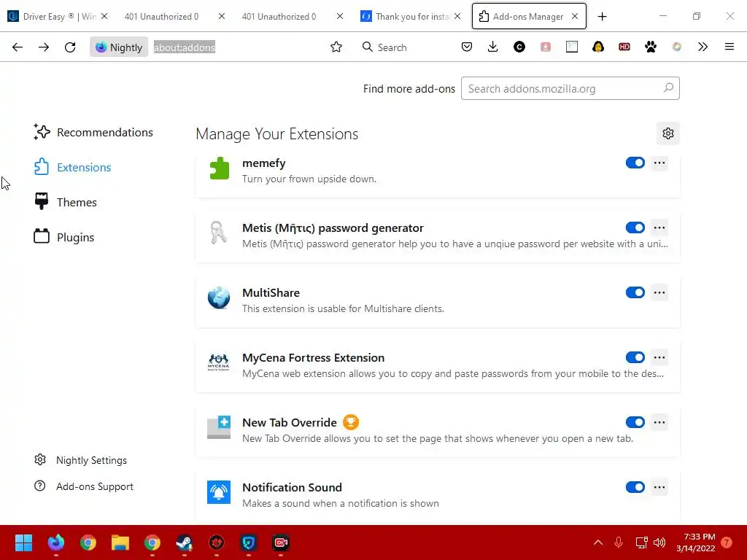Disable Metis password generator extension
Screen dimensions: 747x560
tap(635, 227)
